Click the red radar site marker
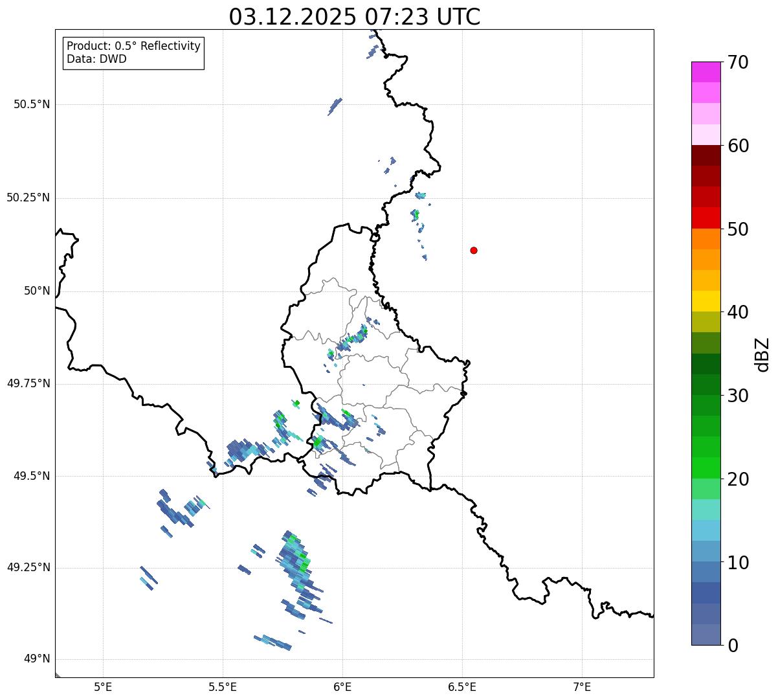The image size is (778, 700). 474,250
